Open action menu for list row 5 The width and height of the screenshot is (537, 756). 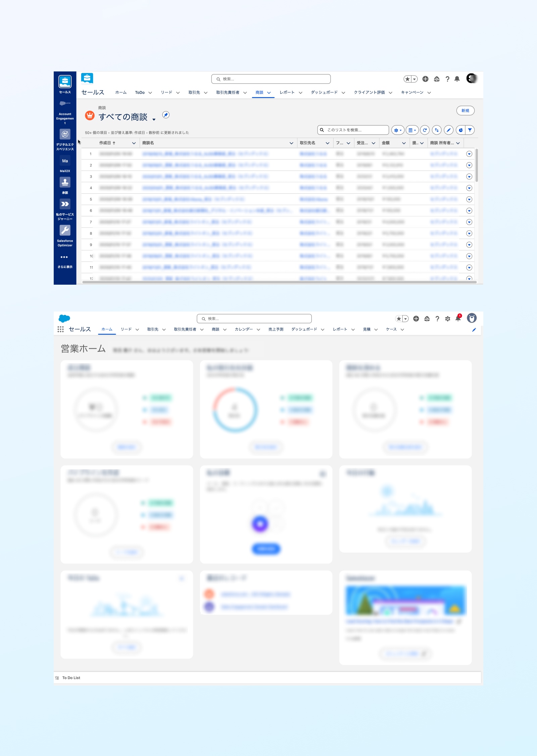pos(469,199)
